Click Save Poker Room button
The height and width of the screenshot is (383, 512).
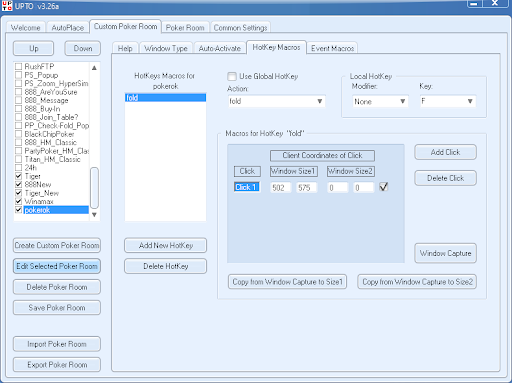tap(57, 307)
